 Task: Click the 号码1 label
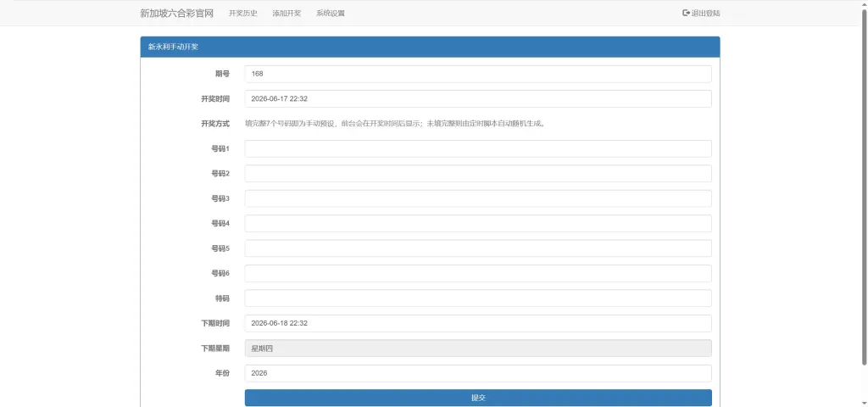point(220,149)
